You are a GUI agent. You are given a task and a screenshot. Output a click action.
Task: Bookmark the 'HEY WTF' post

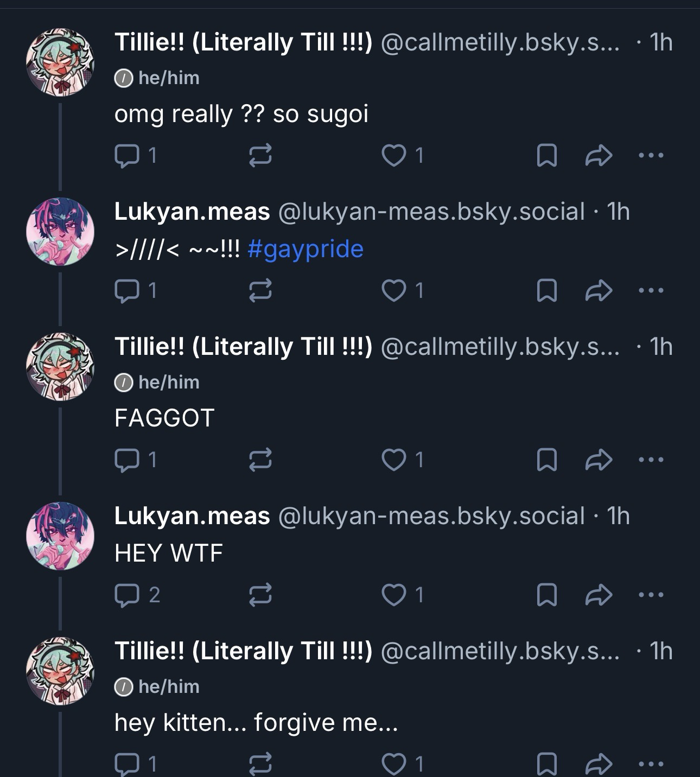[546, 595]
